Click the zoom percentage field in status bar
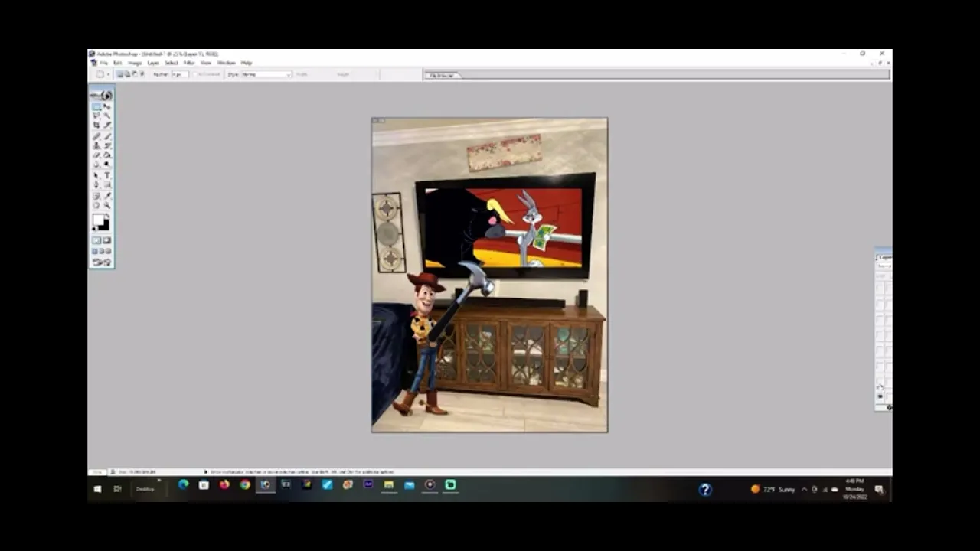This screenshot has width=980, height=551. pyautogui.click(x=96, y=472)
